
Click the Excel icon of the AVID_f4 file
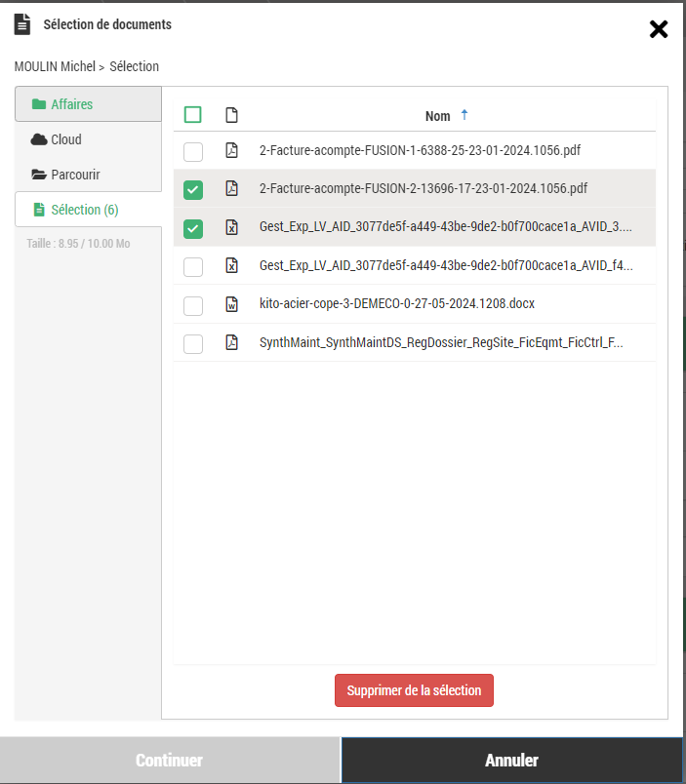click(231, 265)
